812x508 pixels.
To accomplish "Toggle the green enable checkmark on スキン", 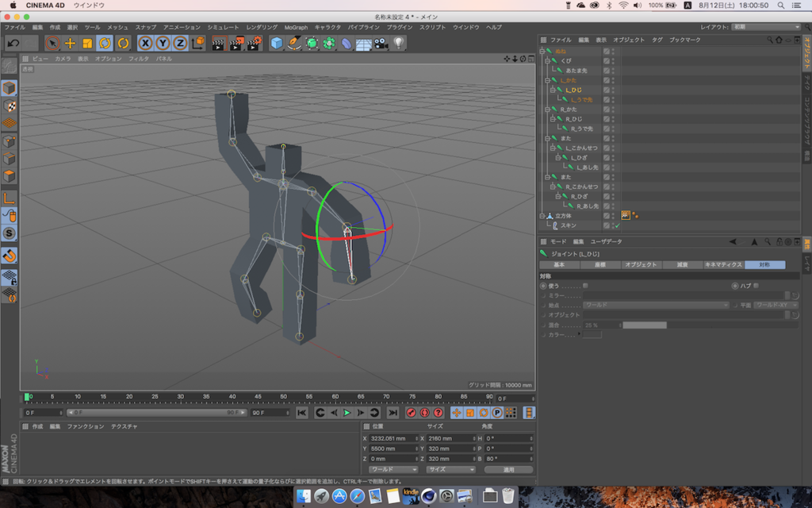I will click(618, 225).
